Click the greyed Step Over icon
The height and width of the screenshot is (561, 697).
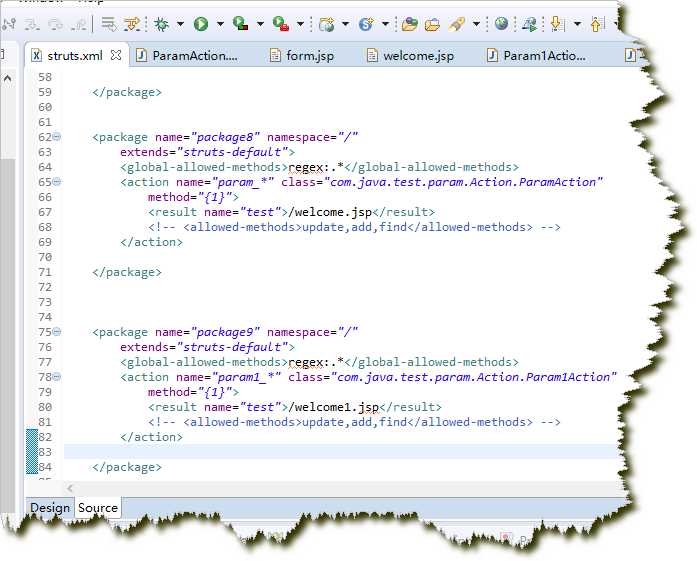[56, 24]
